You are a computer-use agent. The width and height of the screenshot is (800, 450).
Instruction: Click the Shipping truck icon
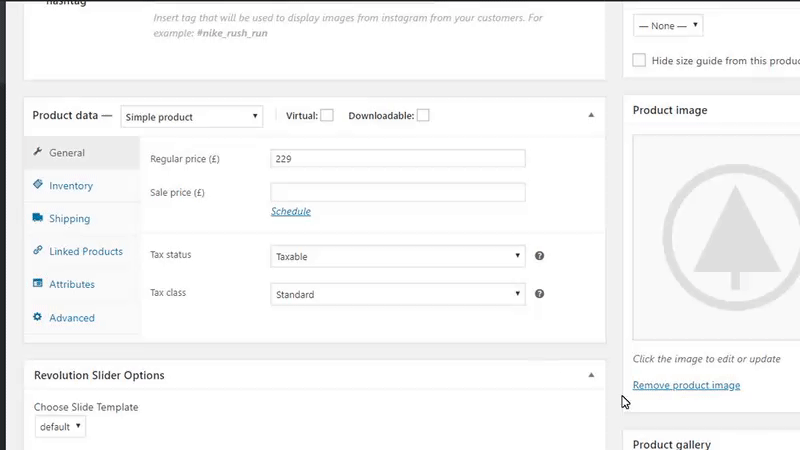point(38,218)
